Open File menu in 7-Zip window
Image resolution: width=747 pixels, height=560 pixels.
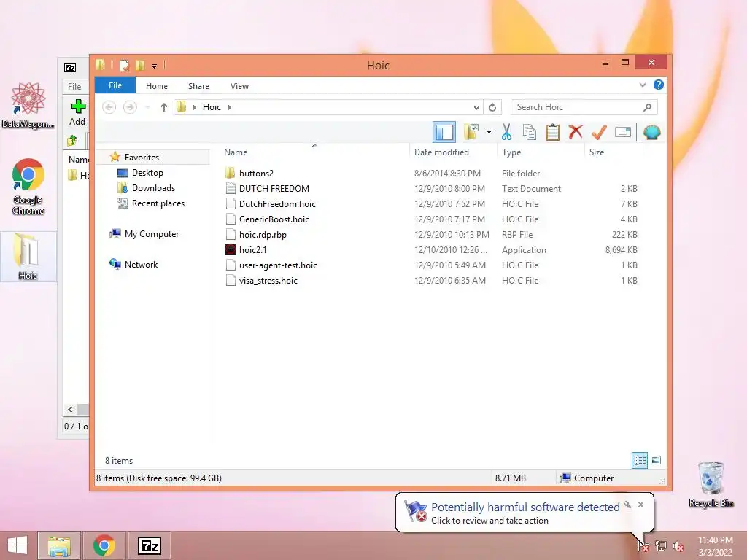[x=74, y=86]
